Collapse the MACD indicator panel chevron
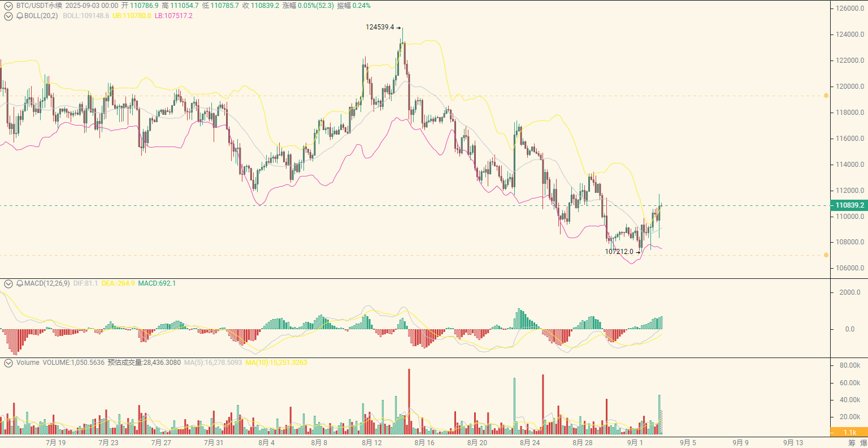 point(8,283)
